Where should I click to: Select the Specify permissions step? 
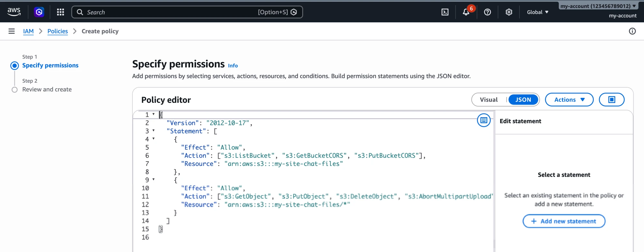point(50,65)
